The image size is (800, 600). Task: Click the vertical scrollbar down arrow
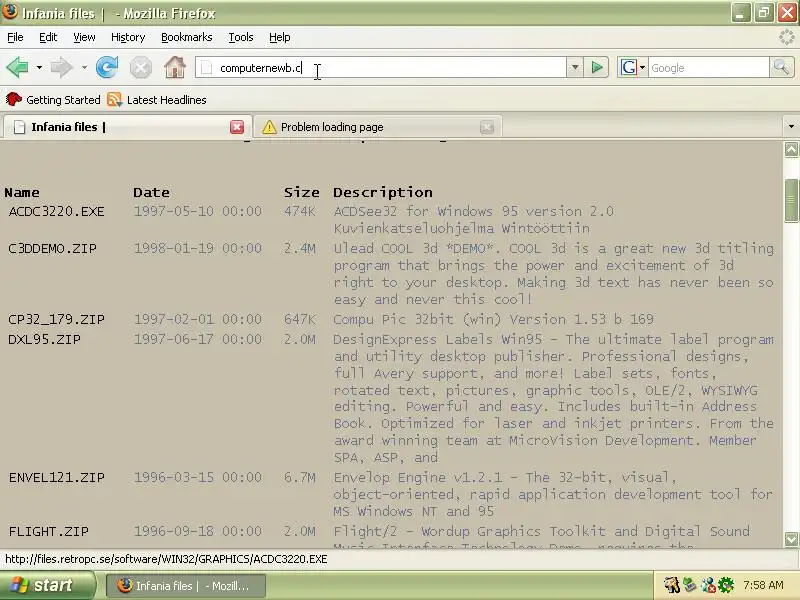coord(791,539)
